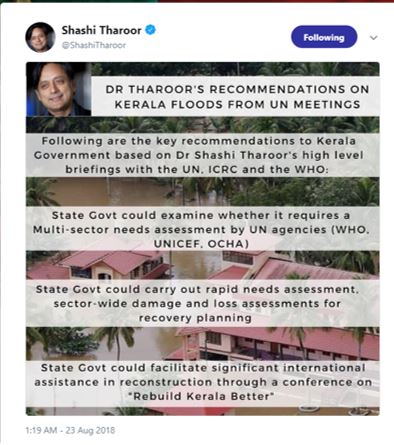Click the "Following are the key recommendations" intro panel
This screenshot has width=394, height=445.
[x=203, y=155]
